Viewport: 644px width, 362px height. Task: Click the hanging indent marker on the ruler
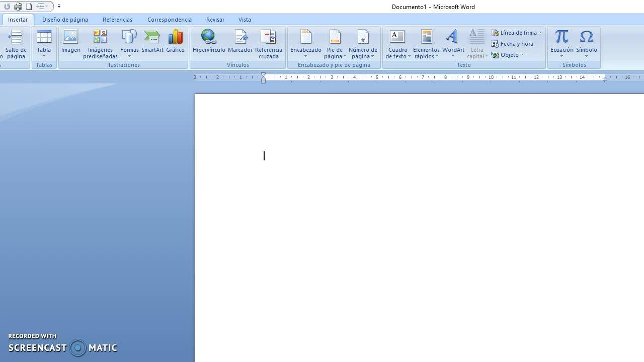(x=263, y=78)
